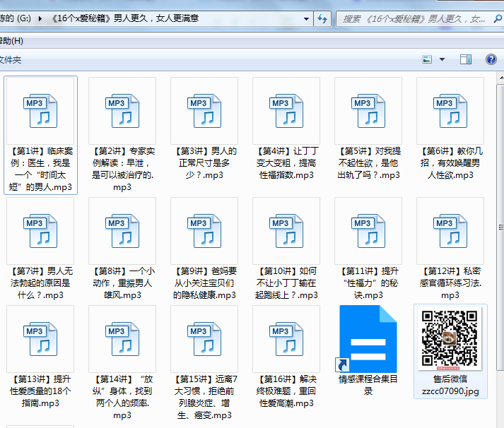Click filename text 【第6讲】教你几招

[450, 163]
